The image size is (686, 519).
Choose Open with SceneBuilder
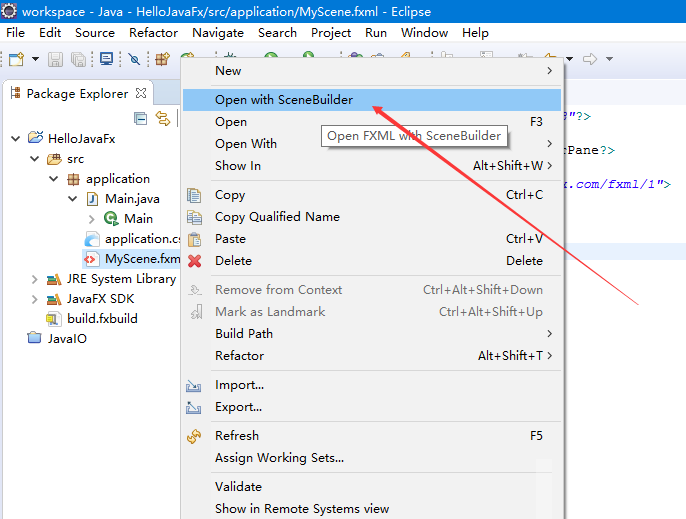click(x=372, y=100)
